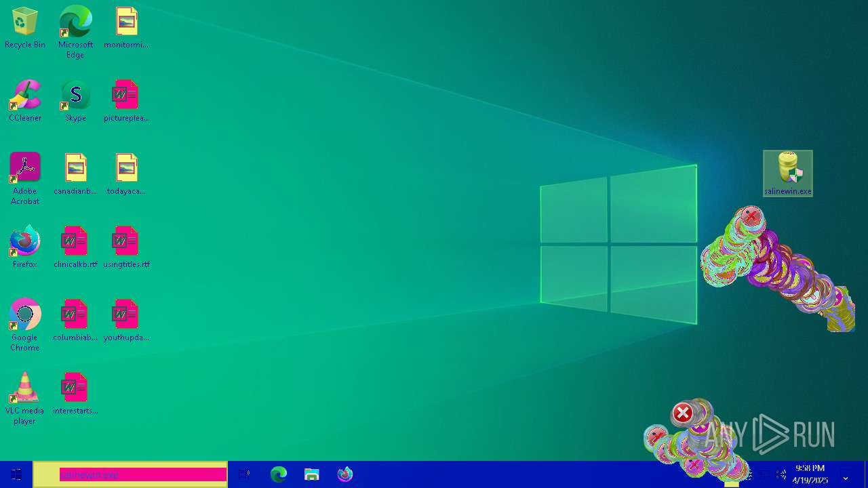Select the CCleaner desktop shortcut

click(x=24, y=102)
